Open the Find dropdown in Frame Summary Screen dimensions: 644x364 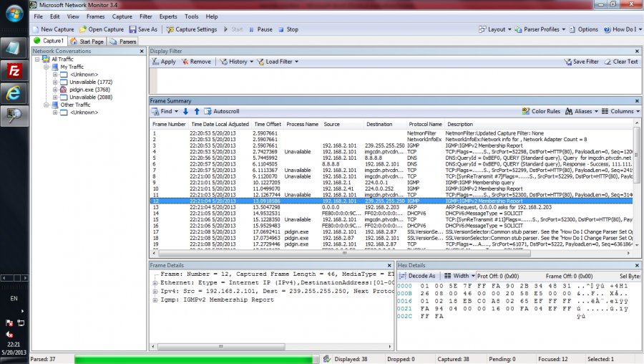165,112
